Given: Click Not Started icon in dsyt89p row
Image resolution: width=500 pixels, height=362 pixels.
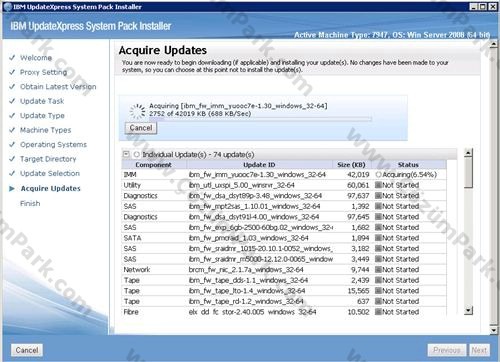Looking at the screenshot, I should [378, 196].
